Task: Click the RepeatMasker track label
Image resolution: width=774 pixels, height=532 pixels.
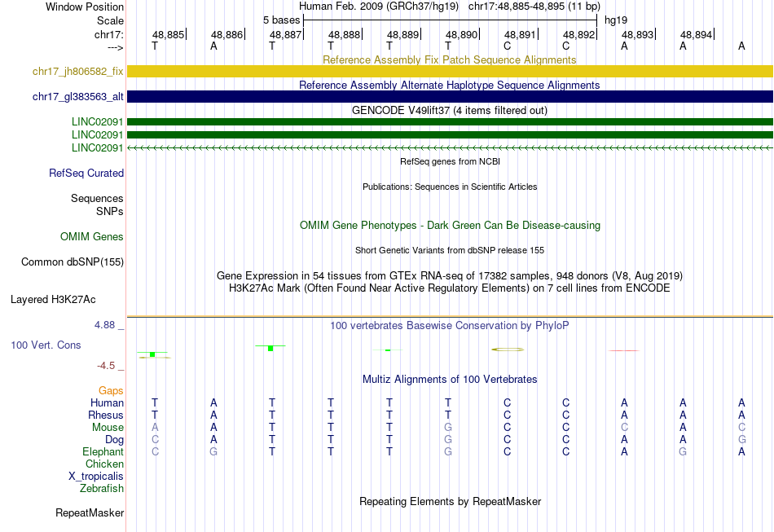Action: [x=90, y=513]
